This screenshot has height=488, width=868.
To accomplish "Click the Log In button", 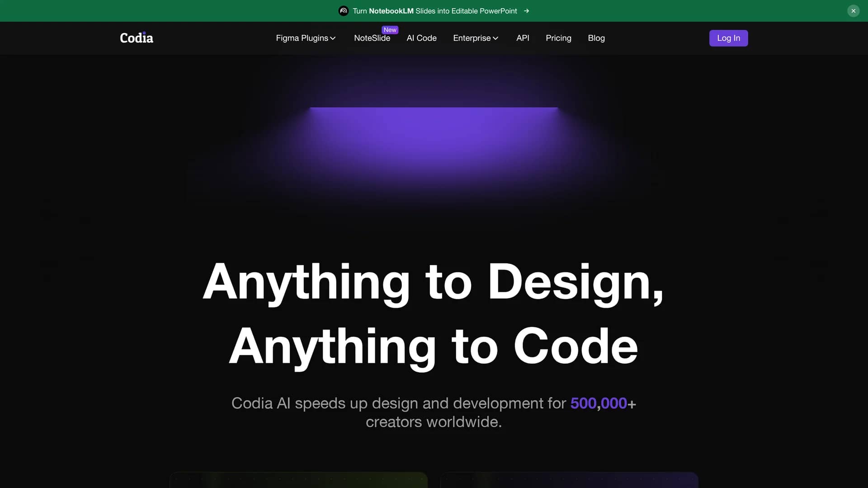I will click(x=728, y=38).
